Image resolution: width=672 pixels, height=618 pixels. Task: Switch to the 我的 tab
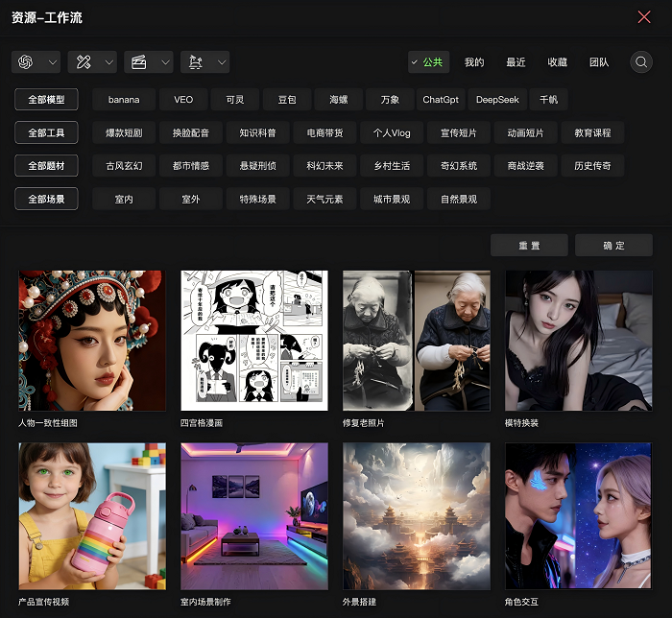pyautogui.click(x=474, y=62)
